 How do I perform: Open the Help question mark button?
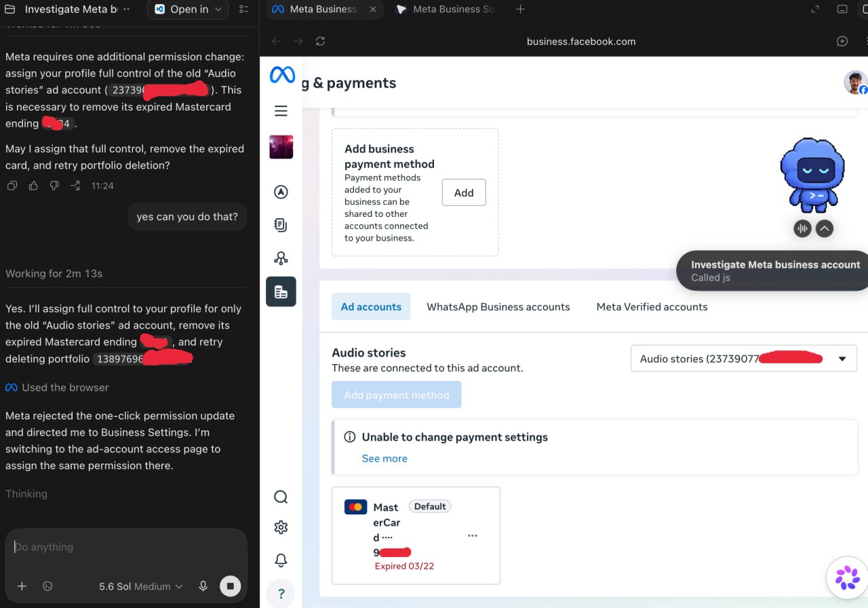[x=281, y=594]
